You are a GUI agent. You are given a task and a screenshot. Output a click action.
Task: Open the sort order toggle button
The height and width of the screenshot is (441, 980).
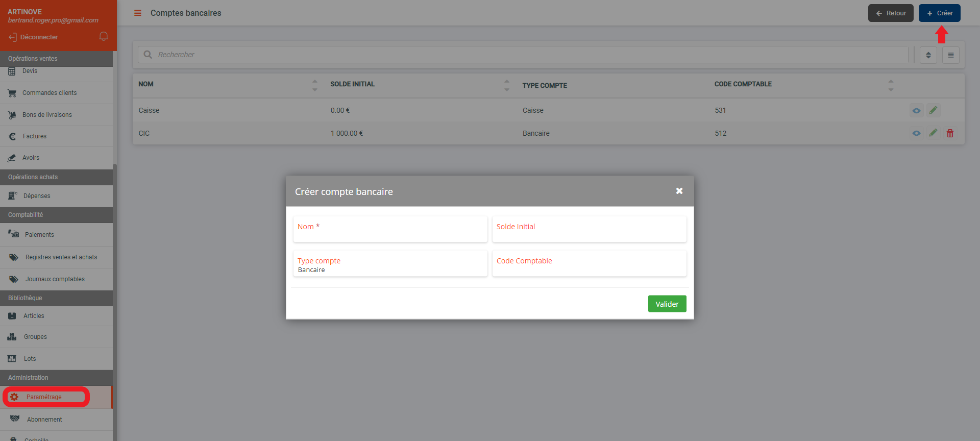click(928, 55)
